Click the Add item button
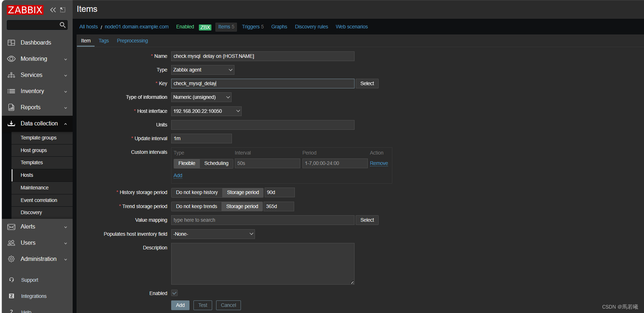The height and width of the screenshot is (313, 644). [180, 305]
